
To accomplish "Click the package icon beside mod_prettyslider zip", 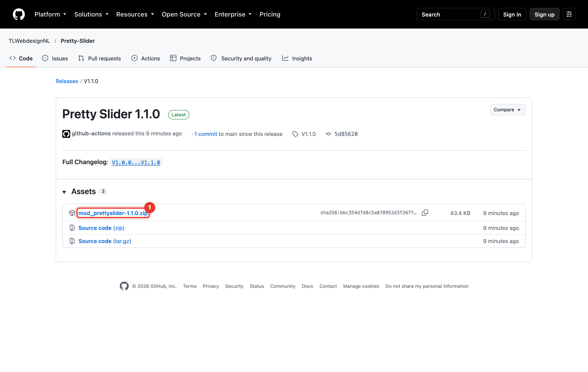I will tap(72, 213).
